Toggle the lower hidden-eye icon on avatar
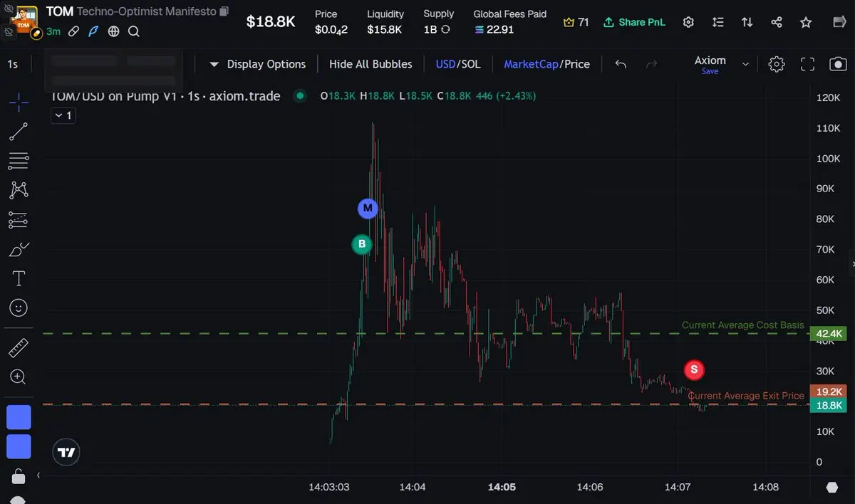Image resolution: width=855 pixels, height=504 pixels. (x=9, y=32)
